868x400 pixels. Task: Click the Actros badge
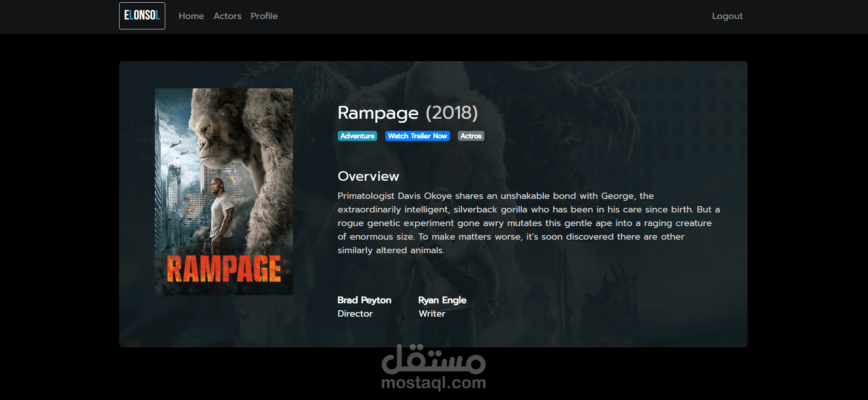(x=471, y=136)
